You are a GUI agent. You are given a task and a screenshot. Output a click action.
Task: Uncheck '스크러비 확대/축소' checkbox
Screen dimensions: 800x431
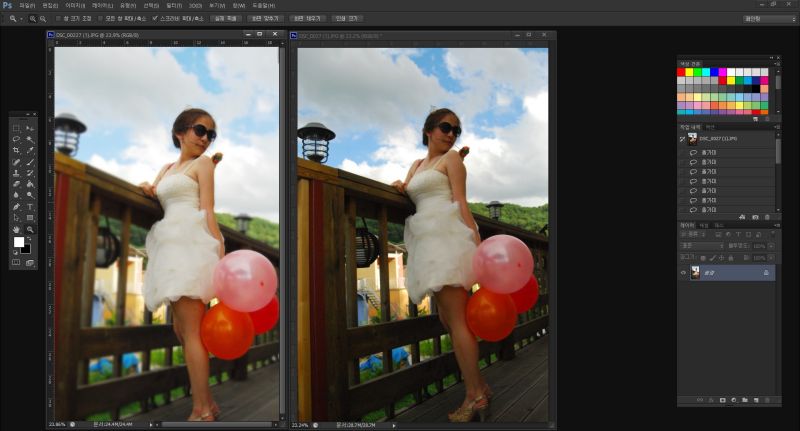tap(155, 18)
